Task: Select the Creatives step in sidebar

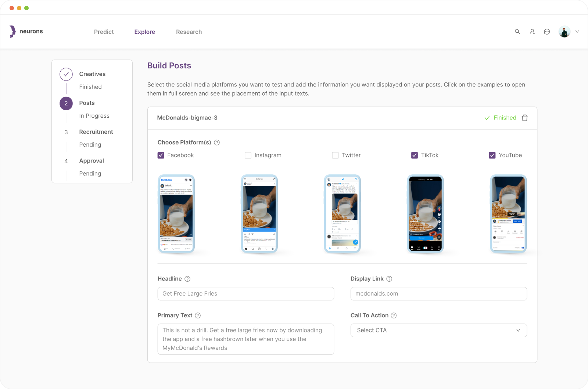Action: point(92,74)
